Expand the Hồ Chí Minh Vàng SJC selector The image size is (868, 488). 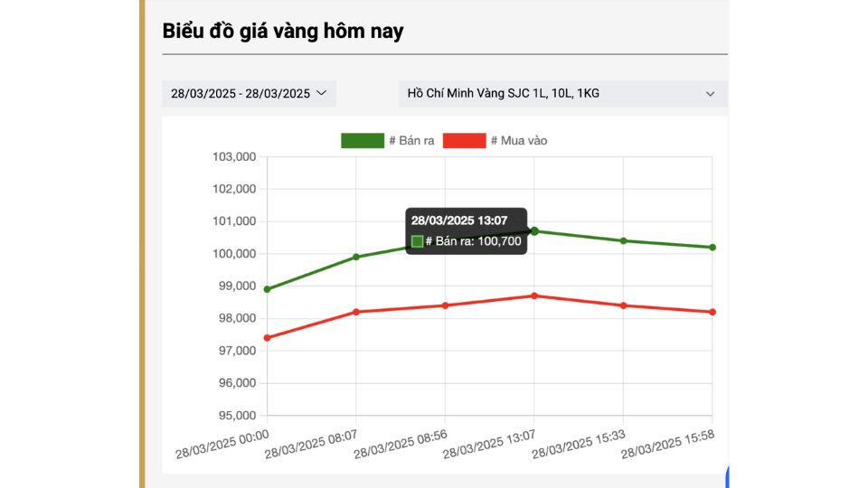coord(562,94)
